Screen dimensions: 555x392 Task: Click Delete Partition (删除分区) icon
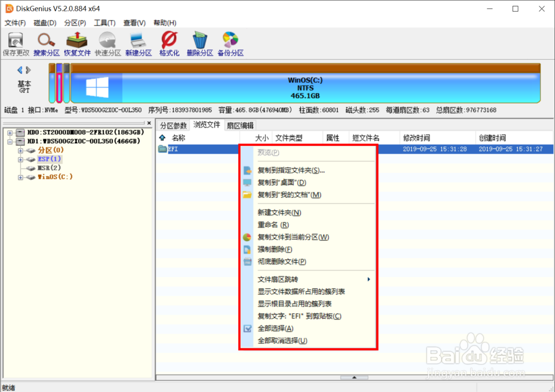200,44
